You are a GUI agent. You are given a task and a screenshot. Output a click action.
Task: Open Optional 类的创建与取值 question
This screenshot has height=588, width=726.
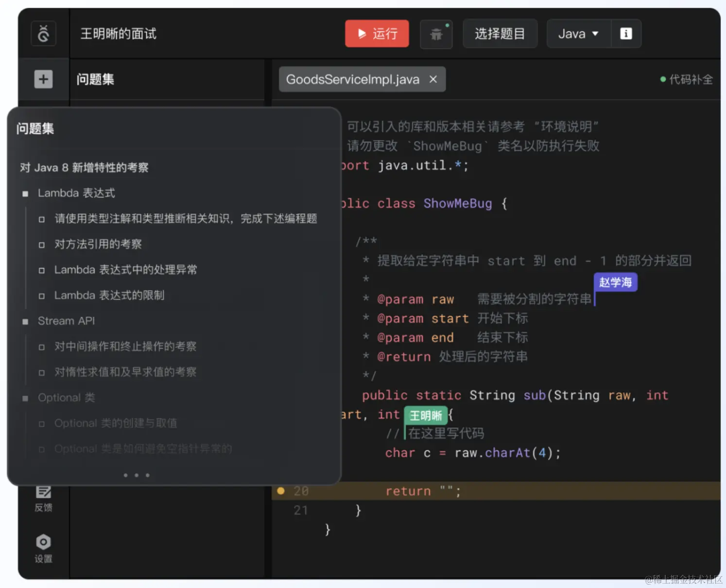[x=116, y=423]
